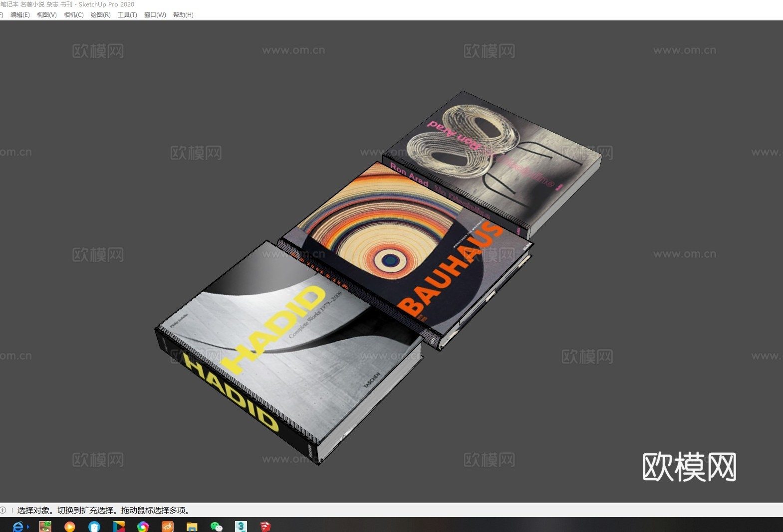Switch to SketchUp in the taskbar
Viewport: 783px width, 532px height.
[265, 527]
